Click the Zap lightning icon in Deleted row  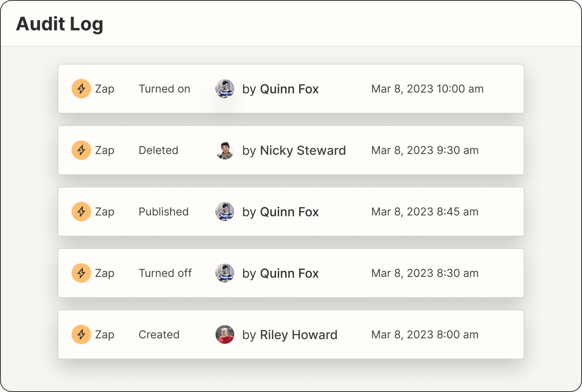click(81, 150)
